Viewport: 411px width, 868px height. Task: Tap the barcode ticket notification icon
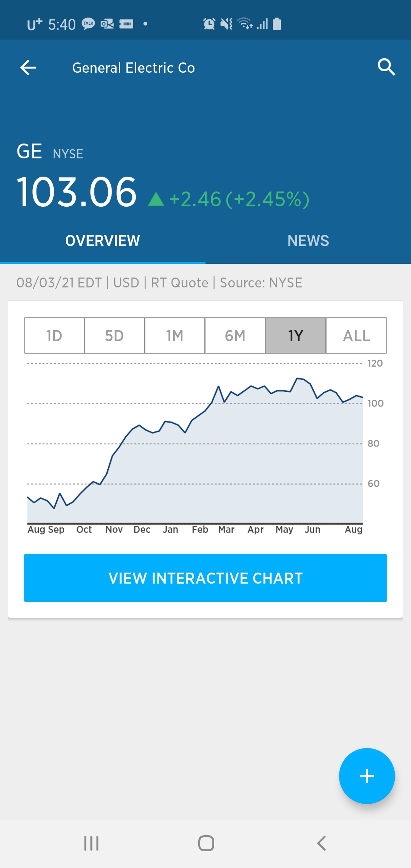click(x=126, y=24)
